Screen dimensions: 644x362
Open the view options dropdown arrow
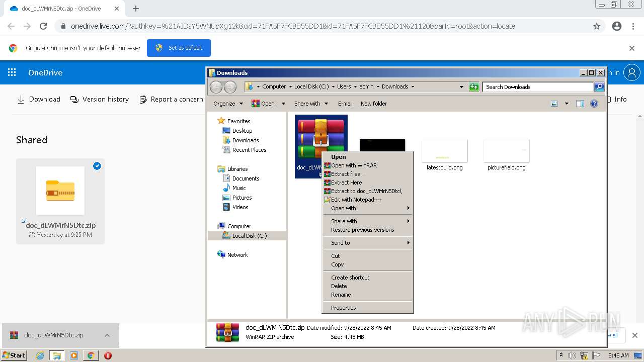pyautogui.click(x=567, y=104)
